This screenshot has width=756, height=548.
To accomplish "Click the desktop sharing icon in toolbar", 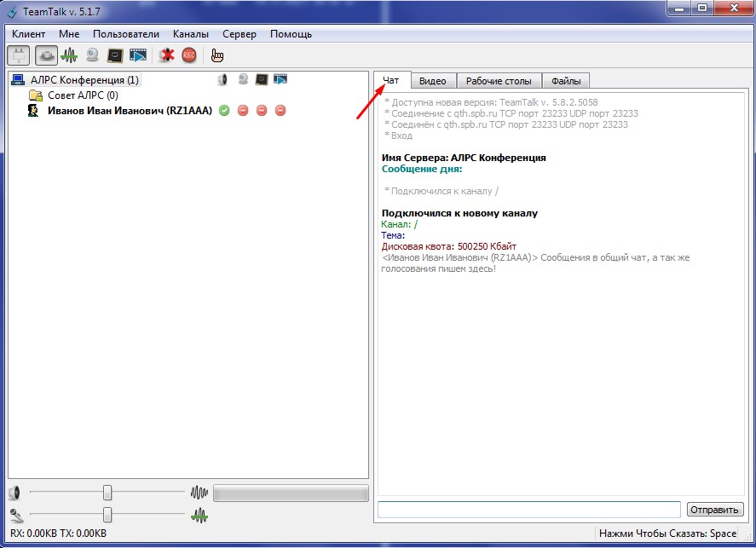I will (115, 55).
